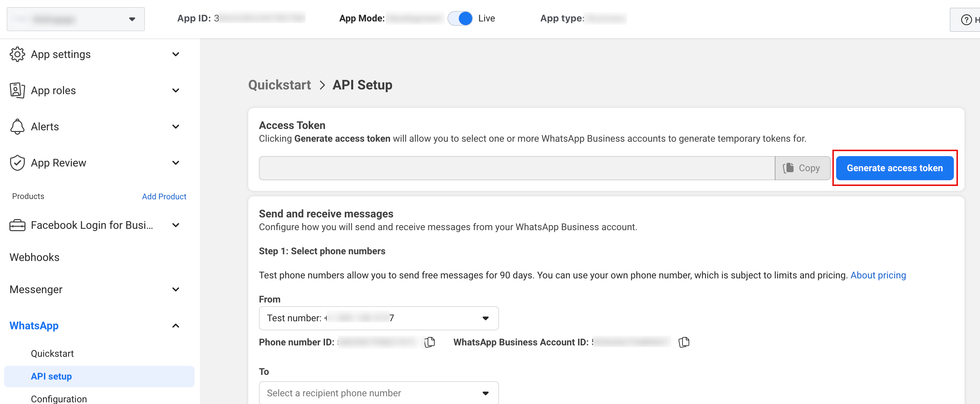This screenshot has height=404, width=980.
Task: Click the App roles badge icon
Action: [17, 90]
